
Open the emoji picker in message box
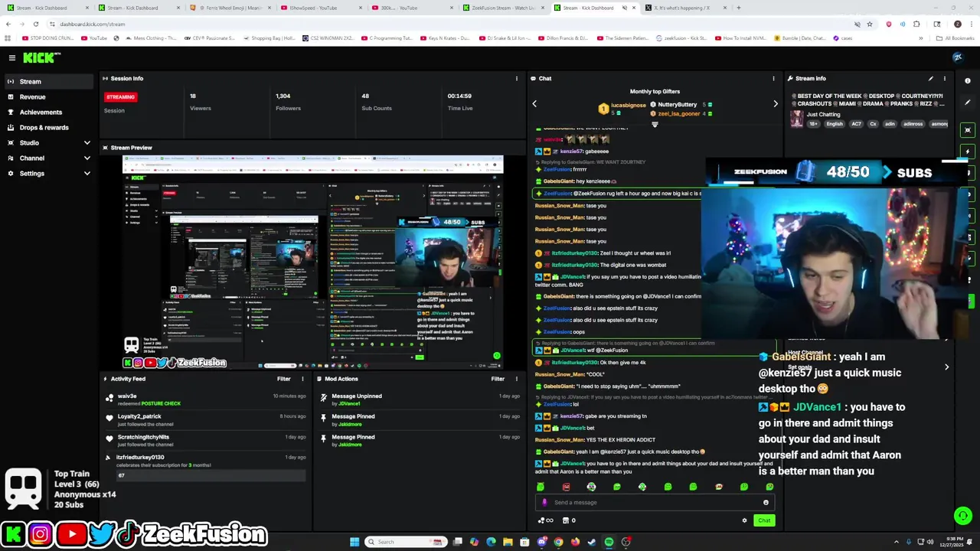[x=766, y=503]
